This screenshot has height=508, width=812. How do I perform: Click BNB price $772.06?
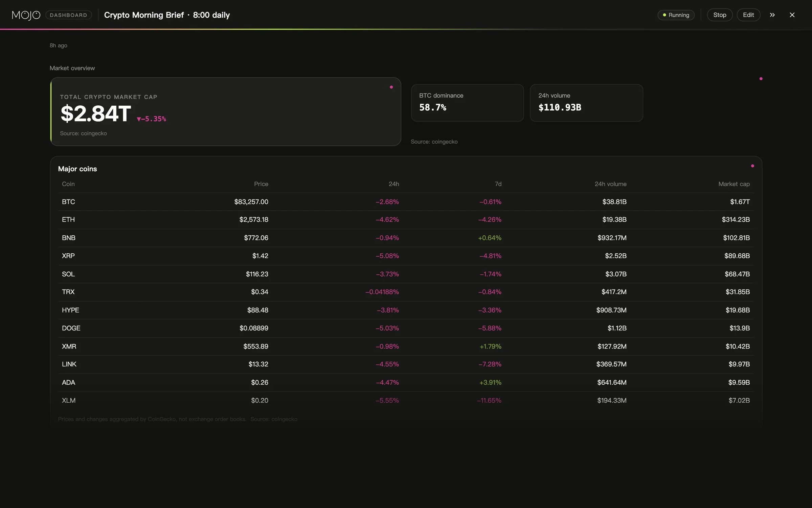coord(256,238)
